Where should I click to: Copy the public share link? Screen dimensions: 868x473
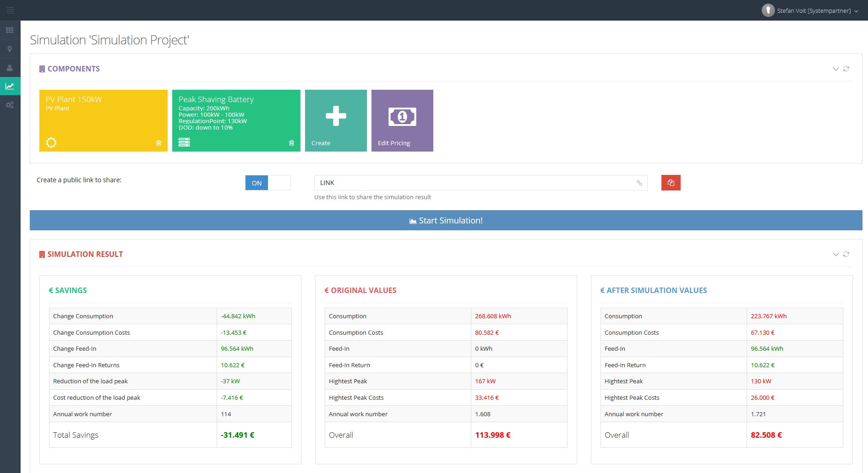[671, 183]
